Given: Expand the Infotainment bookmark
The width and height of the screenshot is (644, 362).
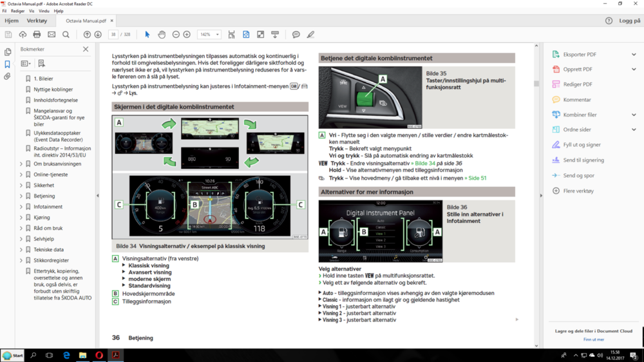Looking at the screenshot, I should [x=21, y=207].
